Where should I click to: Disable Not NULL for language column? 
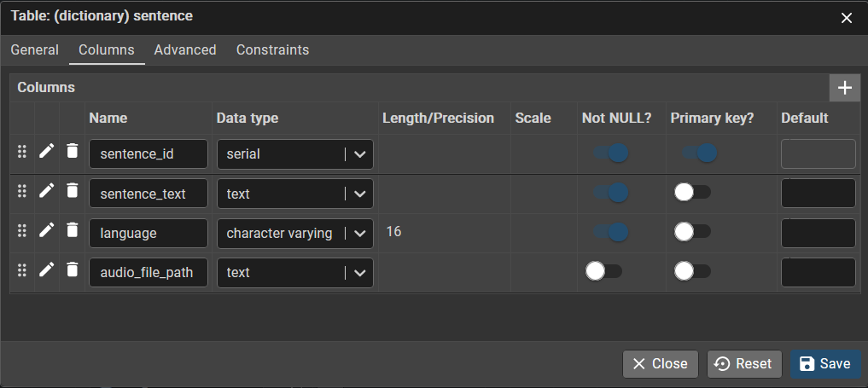(x=611, y=232)
